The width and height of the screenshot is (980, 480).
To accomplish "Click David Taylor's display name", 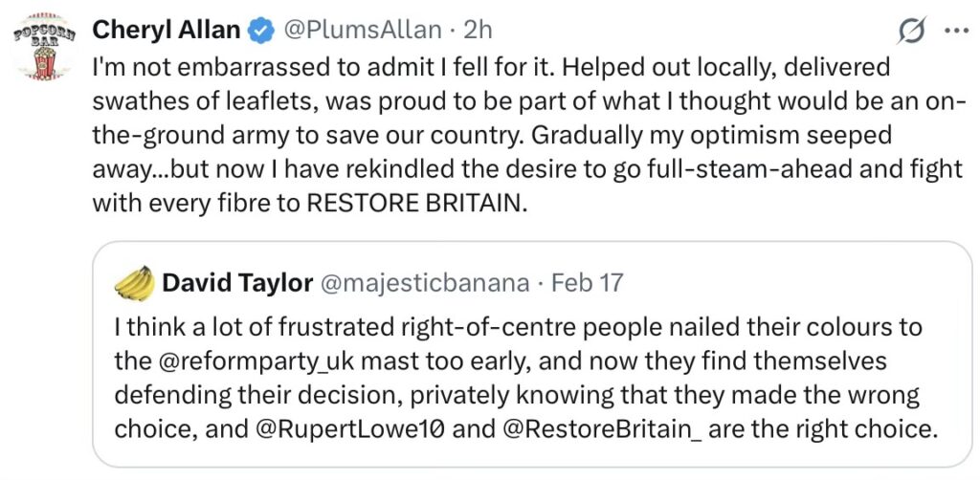I will (x=237, y=283).
